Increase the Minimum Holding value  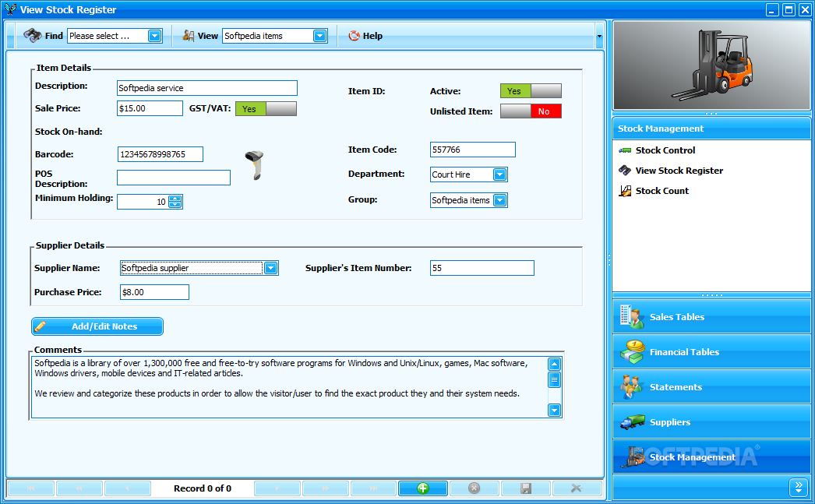click(x=175, y=199)
